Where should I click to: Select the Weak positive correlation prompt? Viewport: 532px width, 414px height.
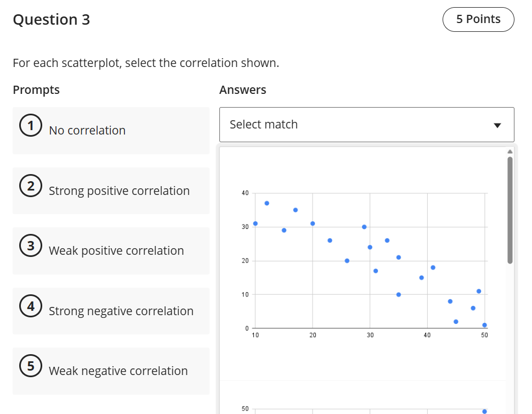[x=116, y=251]
